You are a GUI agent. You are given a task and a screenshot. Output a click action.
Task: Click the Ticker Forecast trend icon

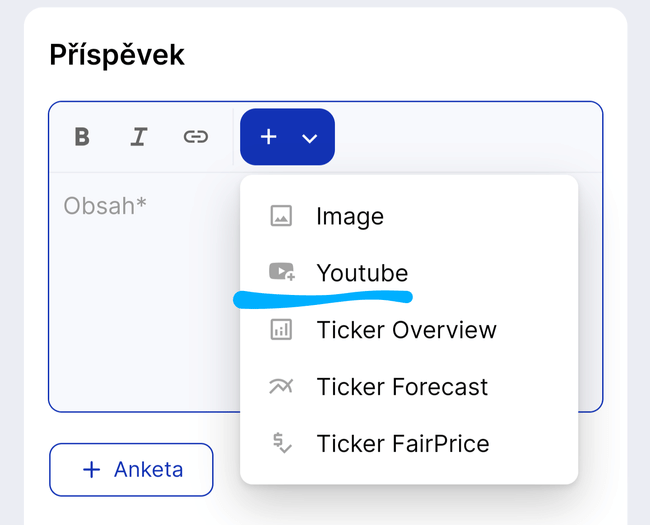[x=281, y=387]
